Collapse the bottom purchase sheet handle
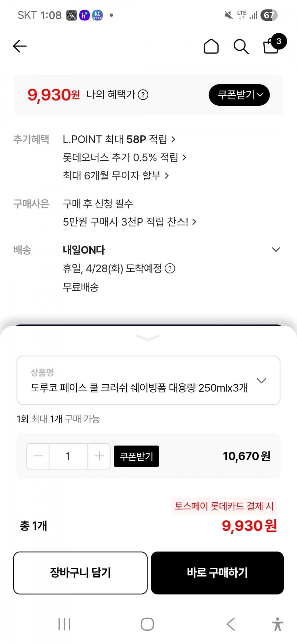This screenshot has width=297, height=644. coord(148,337)
